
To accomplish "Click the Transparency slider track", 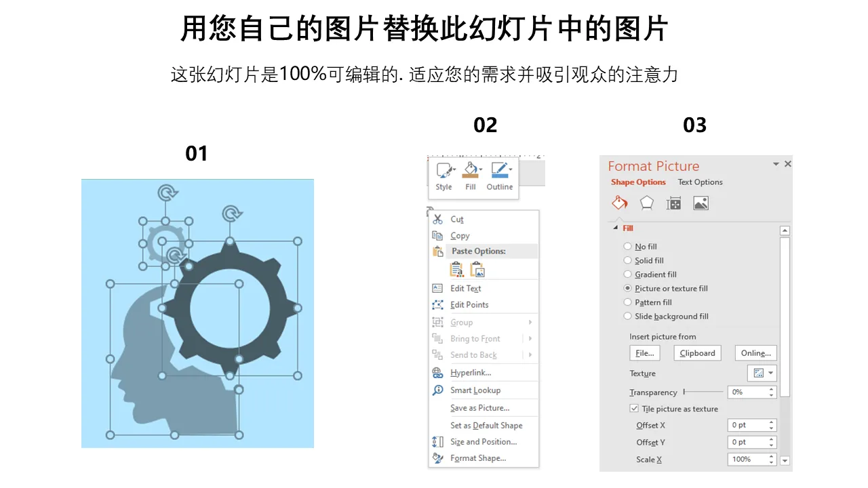I will 703,392.
